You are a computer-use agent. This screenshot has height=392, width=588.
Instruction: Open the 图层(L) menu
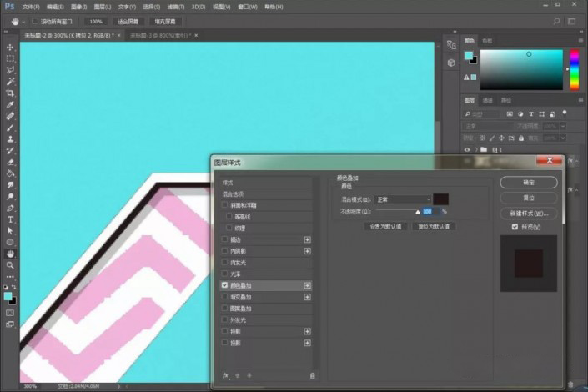coord(102,7)
